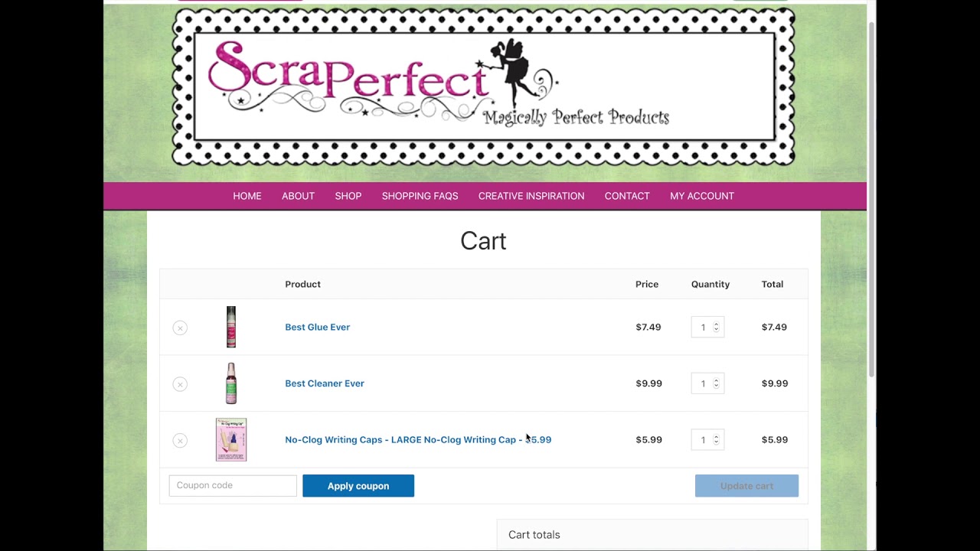The image size is (980, 551).
Task: Remove Best Glue Ever from cart
Action: click(x=180, y=328)
